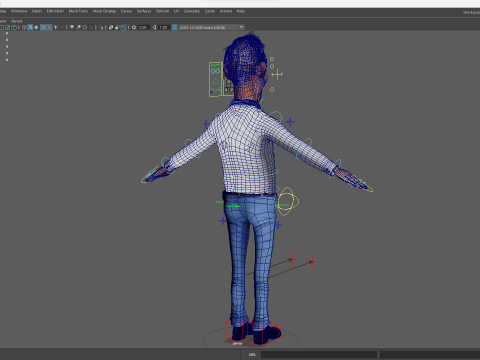Open the Deform menu
Viewport: 480px width, 360px height.
tap(162, 11)
